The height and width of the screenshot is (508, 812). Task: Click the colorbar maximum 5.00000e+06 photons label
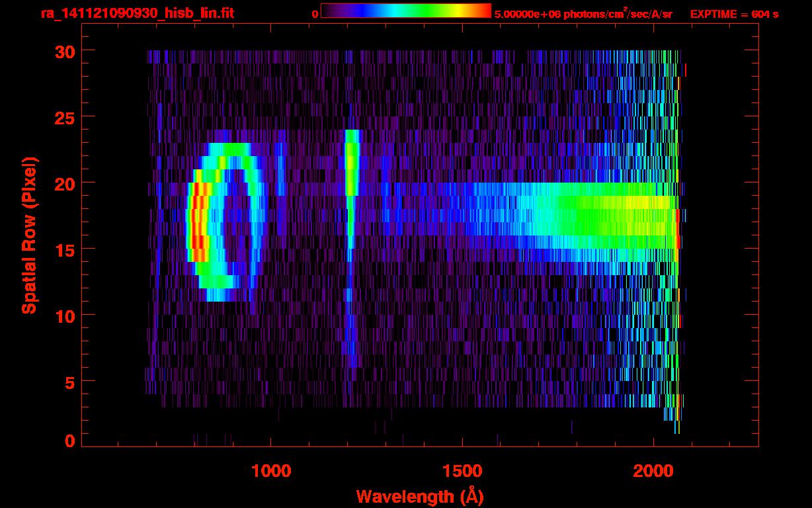pos(583,14)
